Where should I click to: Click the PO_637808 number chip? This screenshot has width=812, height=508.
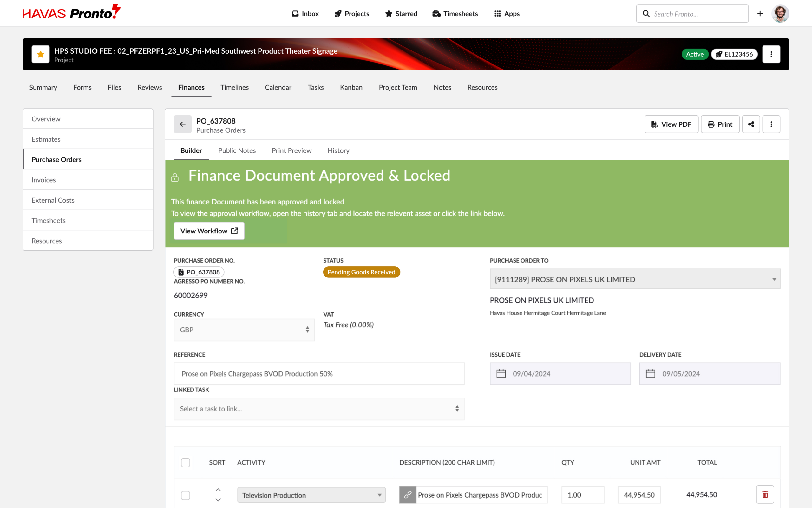point(199,272)
